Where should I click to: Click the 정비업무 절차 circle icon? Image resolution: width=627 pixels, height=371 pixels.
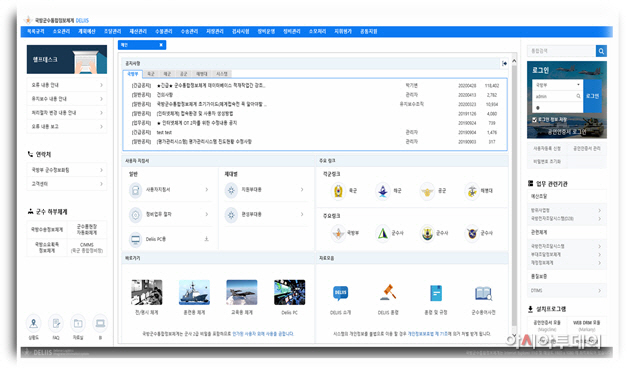pyautogui.click(x=136, y=215)
